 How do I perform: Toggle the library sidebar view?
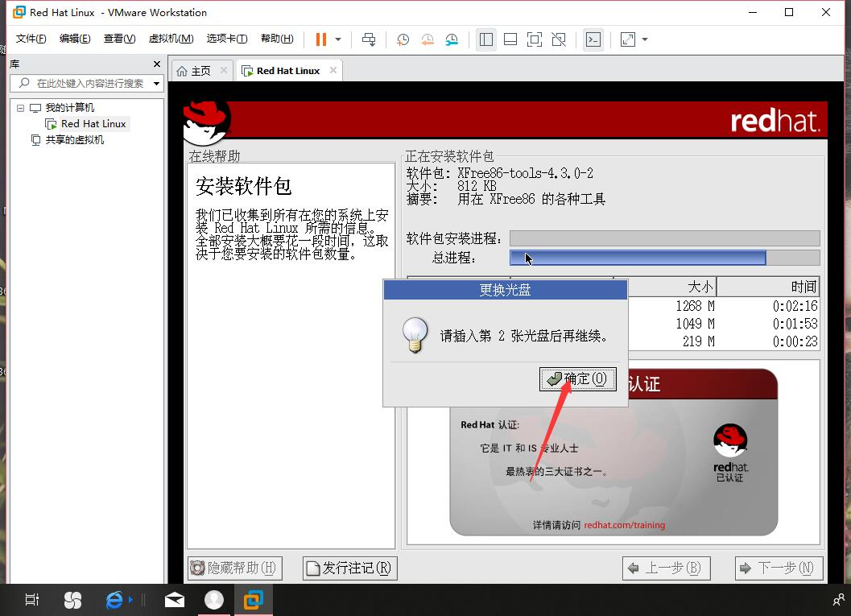(486, 39)
